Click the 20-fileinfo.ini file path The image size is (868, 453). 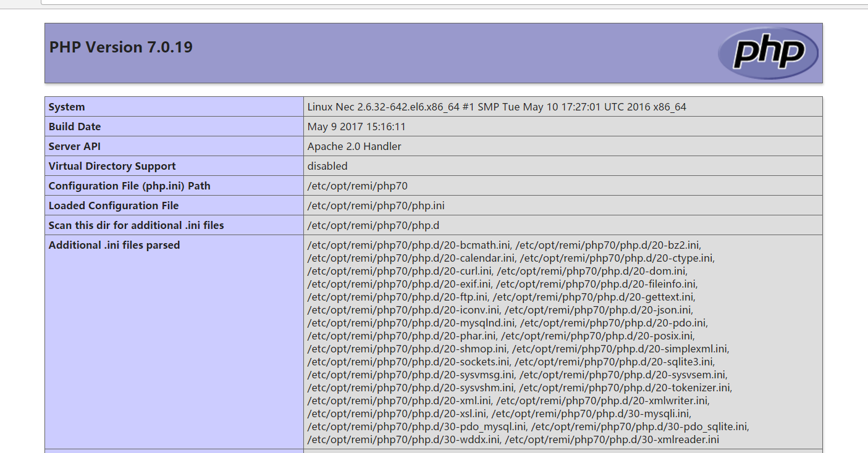tap(596, 284)
